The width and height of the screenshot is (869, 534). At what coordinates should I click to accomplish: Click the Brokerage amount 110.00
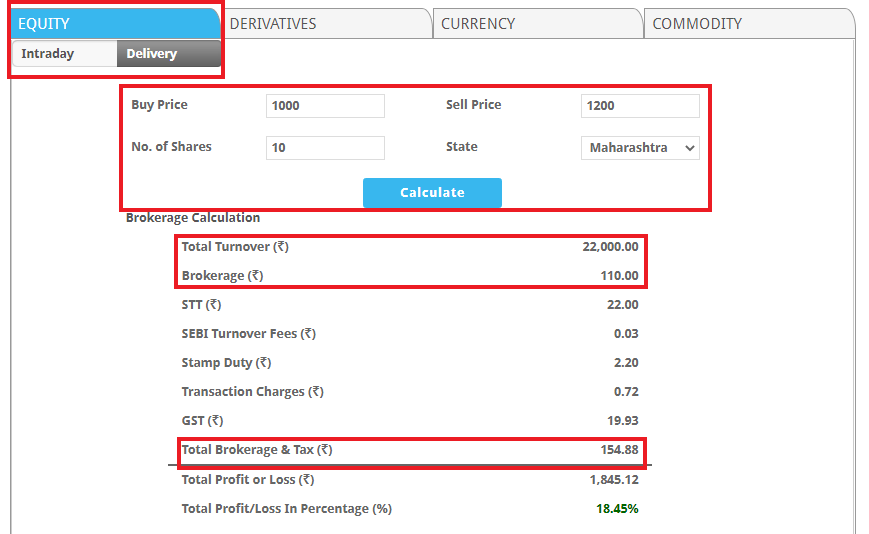pos(619,276)
